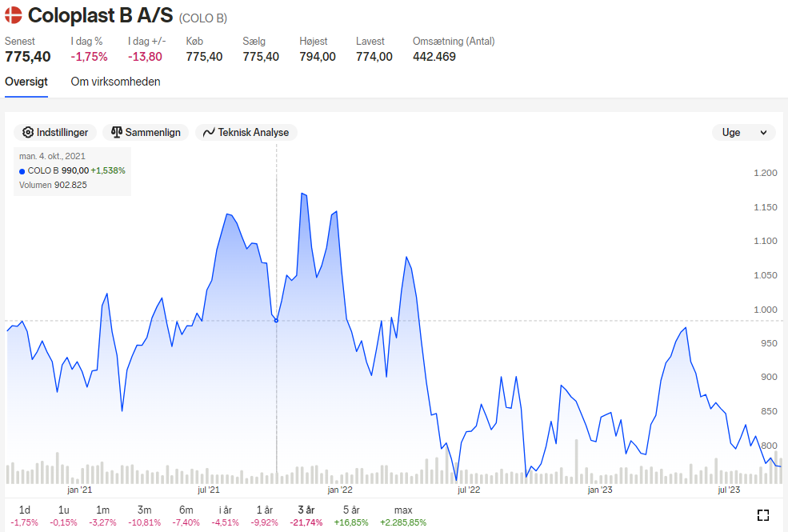Viewport: 788px width, 532px height.
Task: Select the 1d time range
Action: click(24, 516)
